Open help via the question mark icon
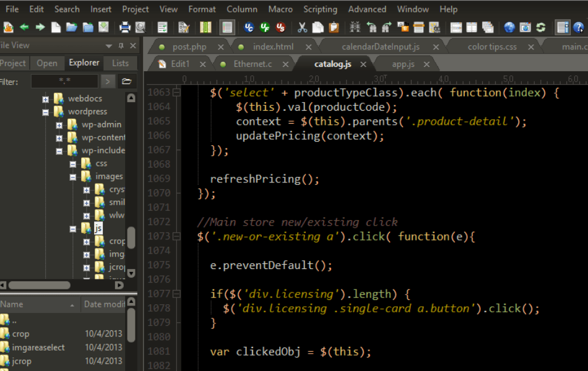 pos(579,27)
